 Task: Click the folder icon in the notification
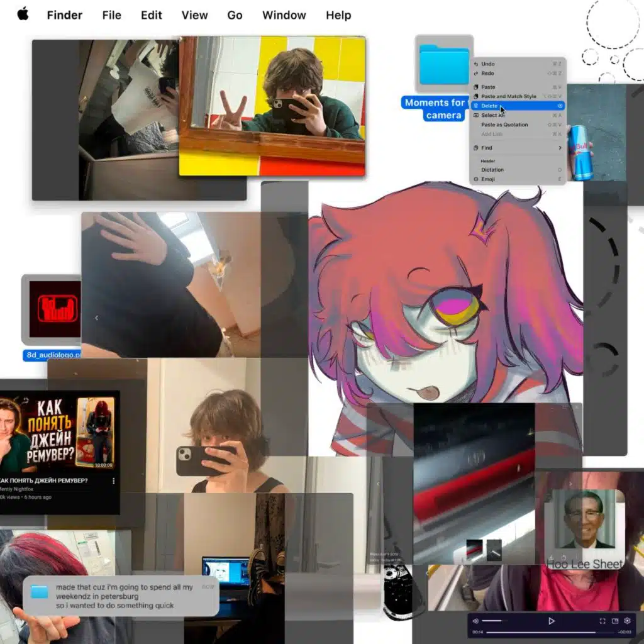coord(40,592)
